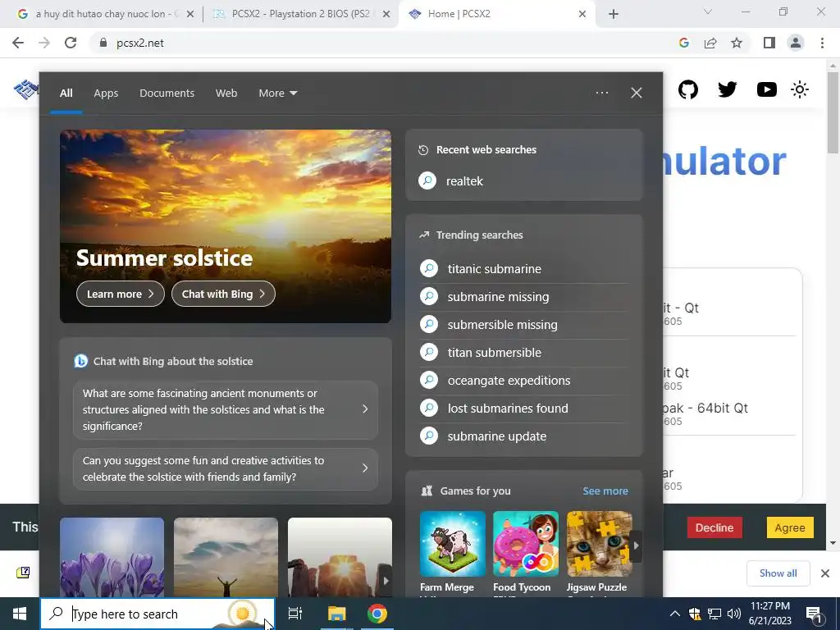Viewport: 840px width, 630px height.
Task: Open the Jigsaw Puzzle game thumbnail
Action: pyautogui.click(x=599, y=544)
